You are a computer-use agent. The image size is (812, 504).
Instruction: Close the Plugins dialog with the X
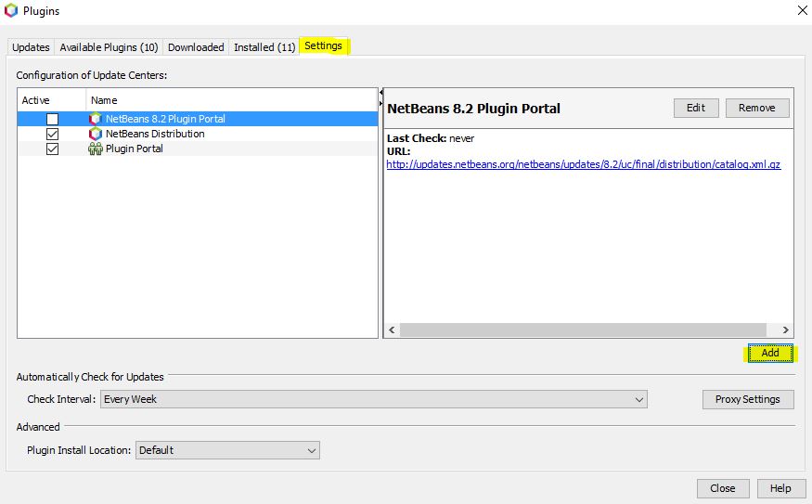coord(802,10)
